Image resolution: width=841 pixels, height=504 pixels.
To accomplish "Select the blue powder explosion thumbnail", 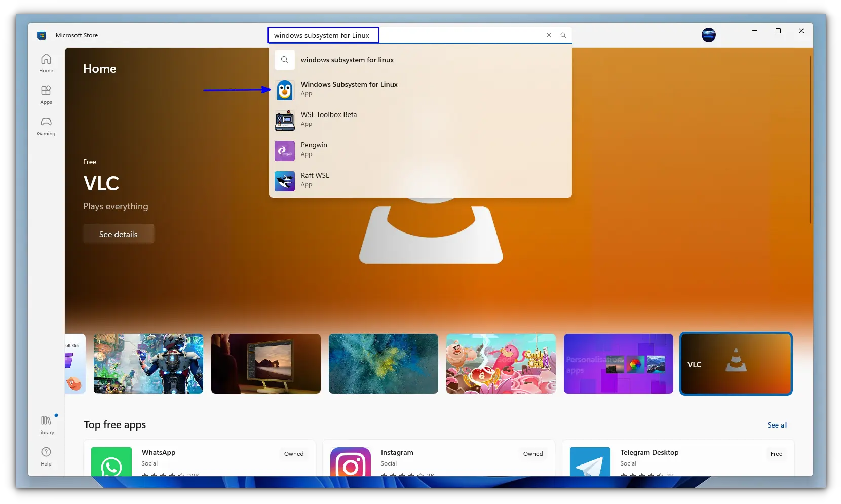I will pos(384,364).
